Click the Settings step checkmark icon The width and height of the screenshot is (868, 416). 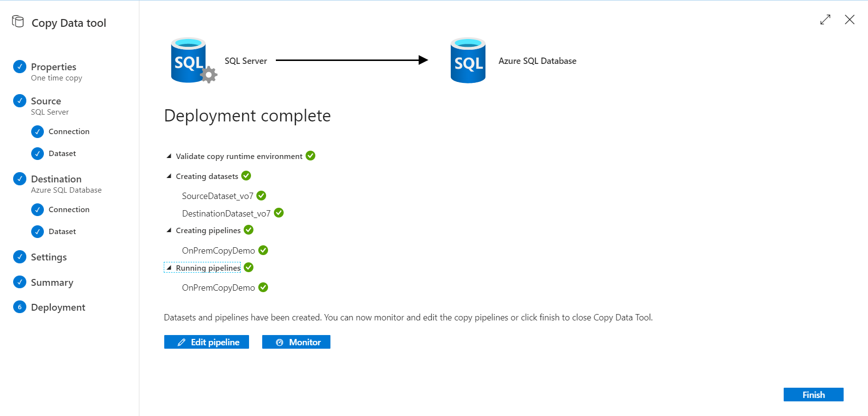tap(19, 257)
